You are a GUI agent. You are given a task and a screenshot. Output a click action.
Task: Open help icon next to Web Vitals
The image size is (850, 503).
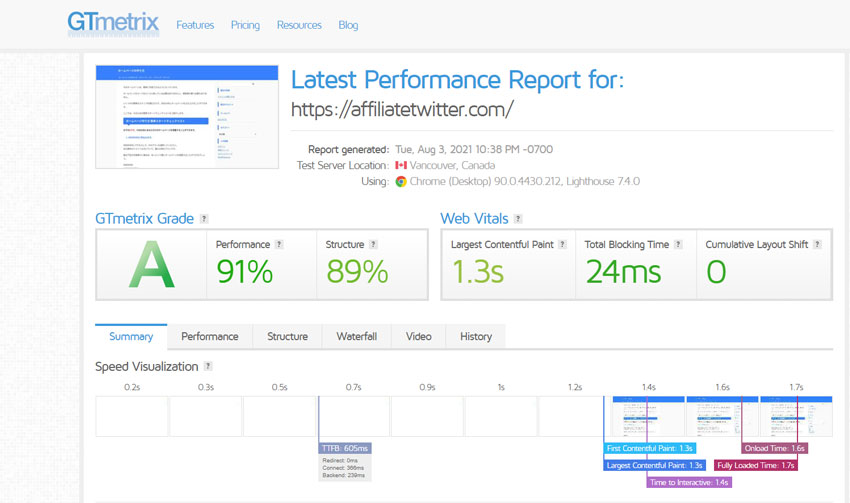pos(518,218)
